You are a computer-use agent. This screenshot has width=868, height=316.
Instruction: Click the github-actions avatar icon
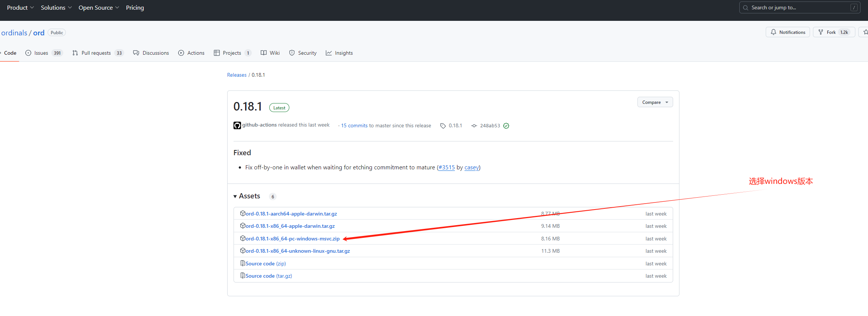[237, 125]
